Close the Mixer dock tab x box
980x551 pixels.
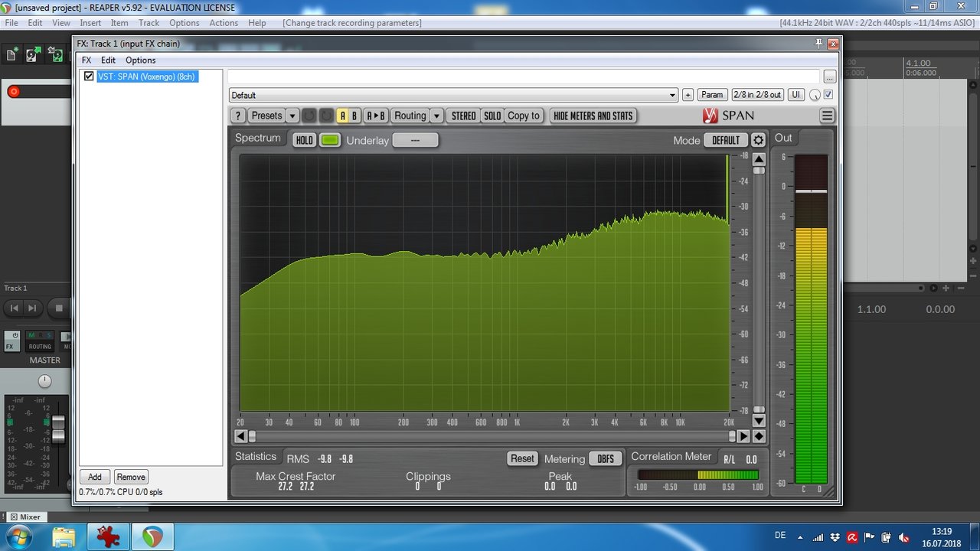(x=14, y=517)
